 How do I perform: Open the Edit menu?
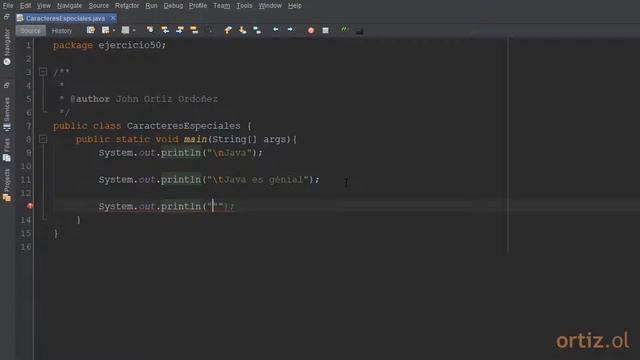(25, 6)
